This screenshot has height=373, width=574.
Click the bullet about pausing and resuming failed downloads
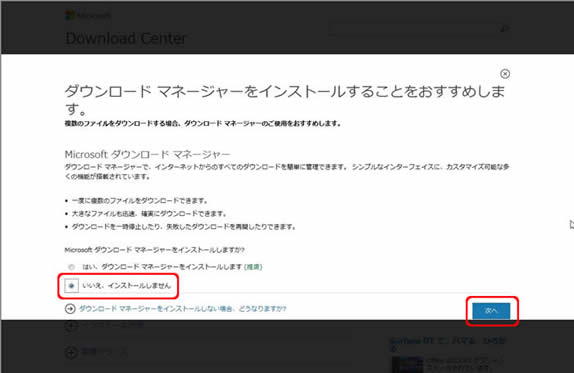[184, 227]
